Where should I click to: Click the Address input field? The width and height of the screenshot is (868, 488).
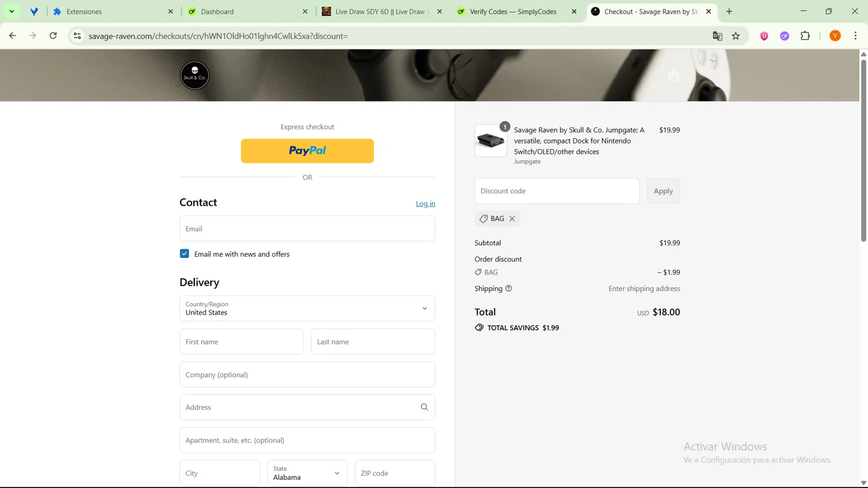307,407
